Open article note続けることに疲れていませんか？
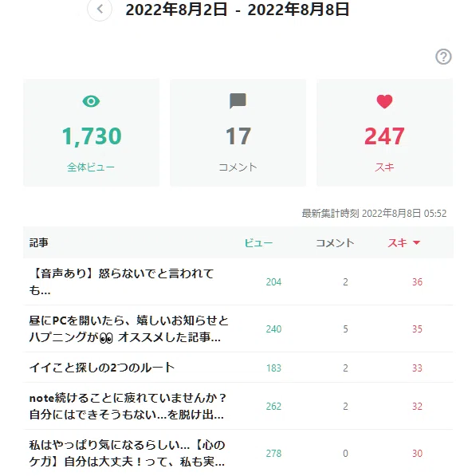Image resolution: width=456 pixels, height=476 pixels. 128,406
